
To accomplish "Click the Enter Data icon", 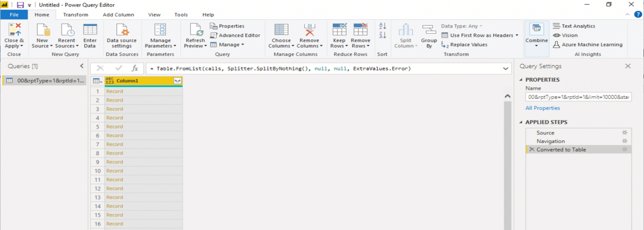I will tap(90, 30).
